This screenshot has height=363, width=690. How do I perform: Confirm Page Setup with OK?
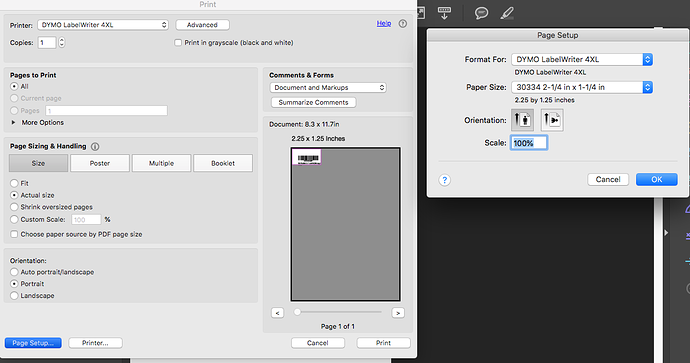coord(657,180)
